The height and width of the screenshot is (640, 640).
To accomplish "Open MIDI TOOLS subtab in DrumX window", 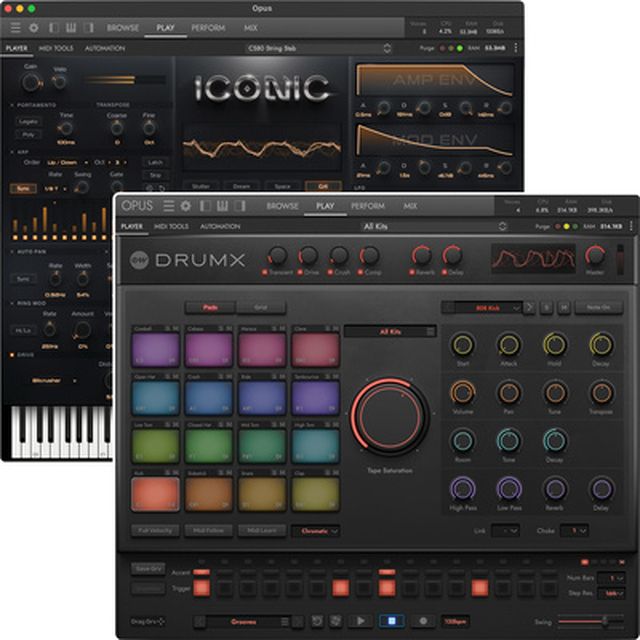I will (x=171, y=226).
